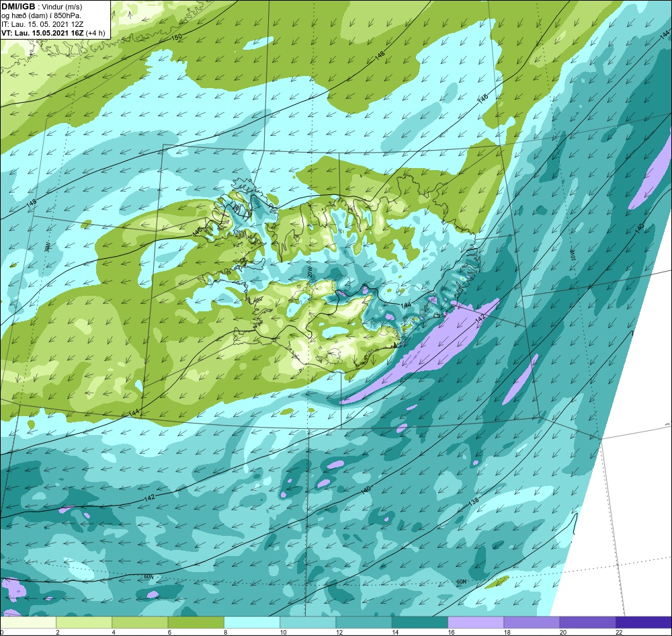Click the 18–20 m/s purple legend swatch
The image size is (672, 636).
click(532, 623)
